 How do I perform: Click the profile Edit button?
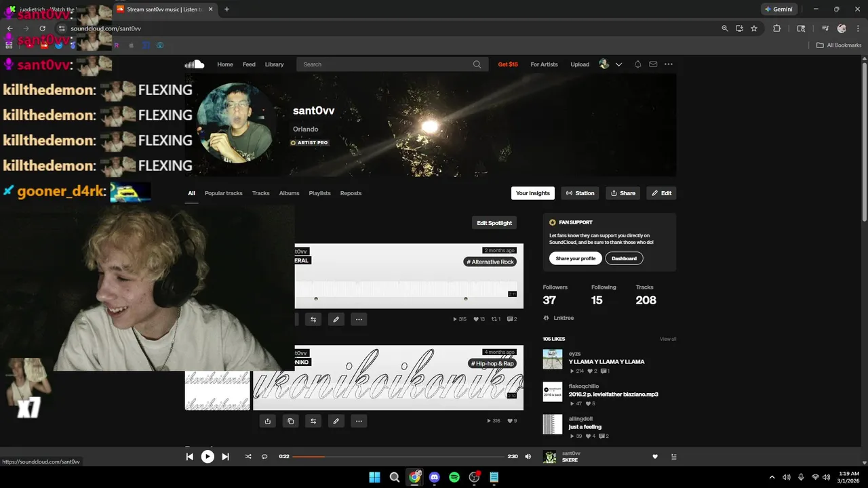coord(662,193)
